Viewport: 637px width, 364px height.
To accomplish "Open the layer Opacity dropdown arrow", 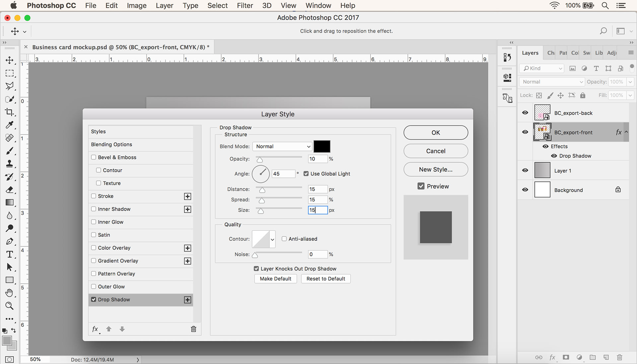I will tap(630, 82).
